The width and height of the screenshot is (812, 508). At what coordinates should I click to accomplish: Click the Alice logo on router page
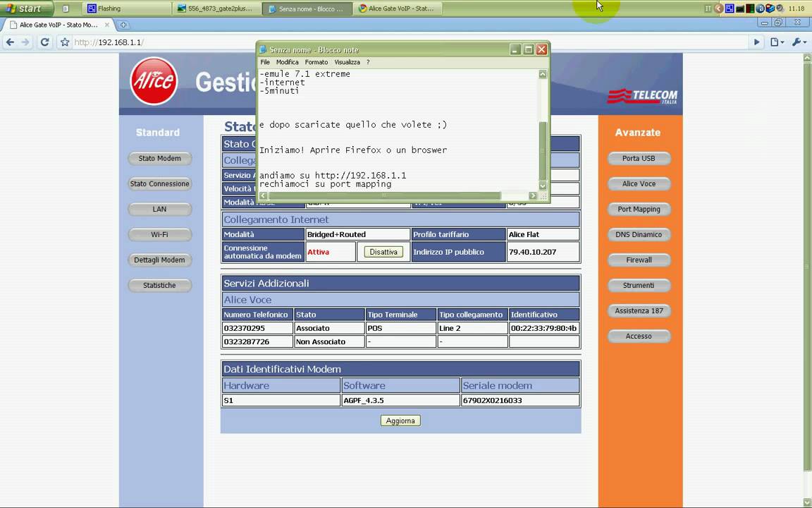[154, 81]
